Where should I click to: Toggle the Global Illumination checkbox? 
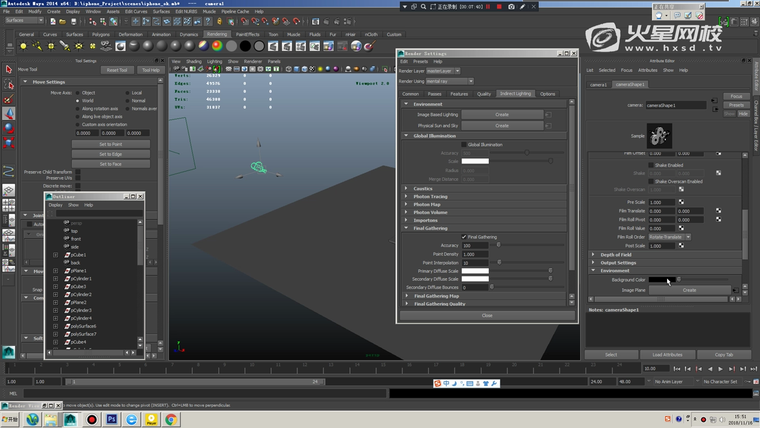click(464, 144)
